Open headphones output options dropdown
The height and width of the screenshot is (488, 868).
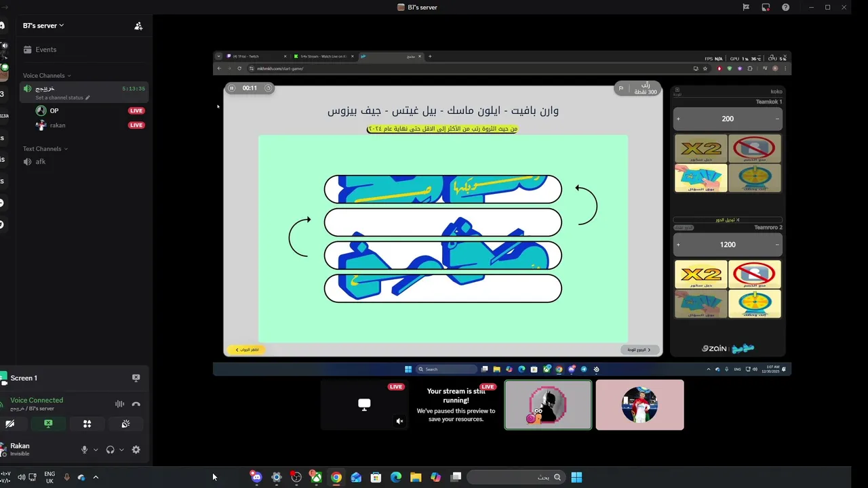coord(121,450)
